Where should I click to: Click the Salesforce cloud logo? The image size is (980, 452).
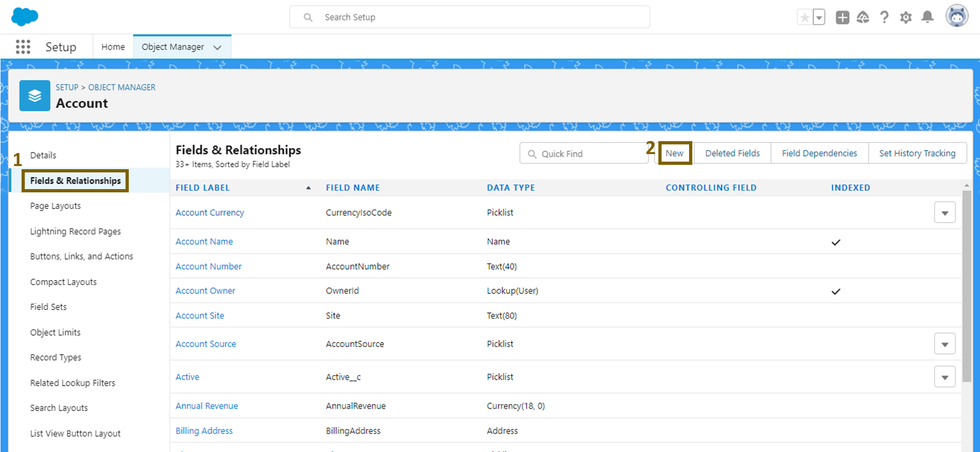25,17
